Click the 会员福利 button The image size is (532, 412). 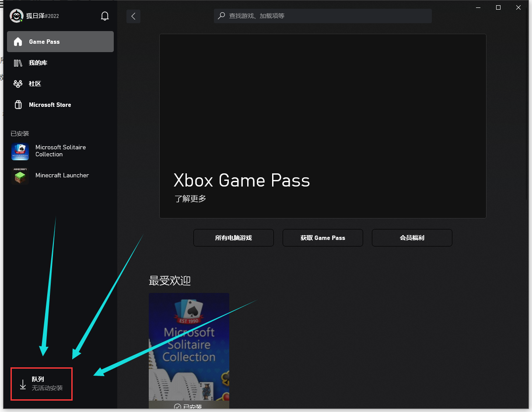coord(412,238)
